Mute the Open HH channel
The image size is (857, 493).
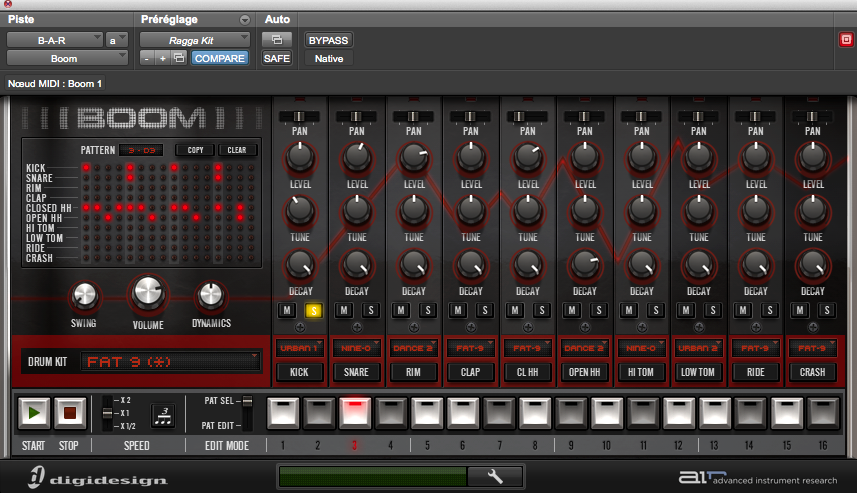572,310
